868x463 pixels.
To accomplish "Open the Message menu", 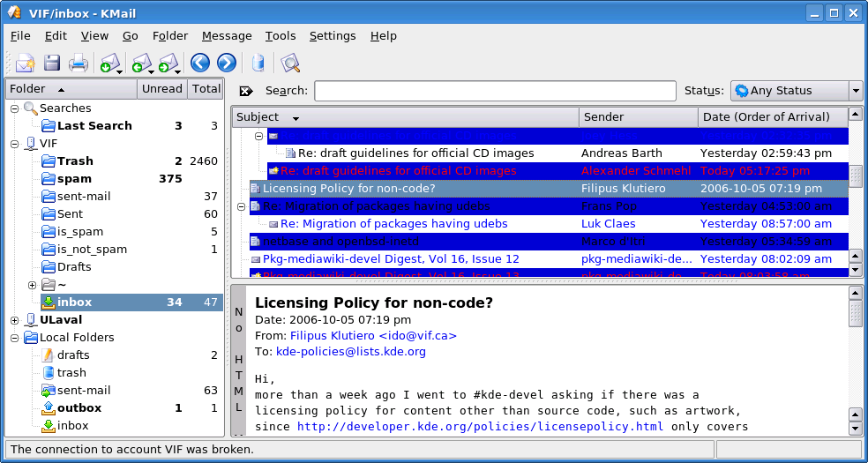I will coord(227,36).
